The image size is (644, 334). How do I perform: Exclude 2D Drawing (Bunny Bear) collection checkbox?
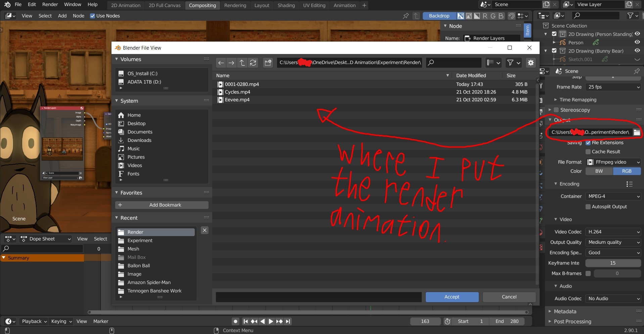(x=554, y=51)
